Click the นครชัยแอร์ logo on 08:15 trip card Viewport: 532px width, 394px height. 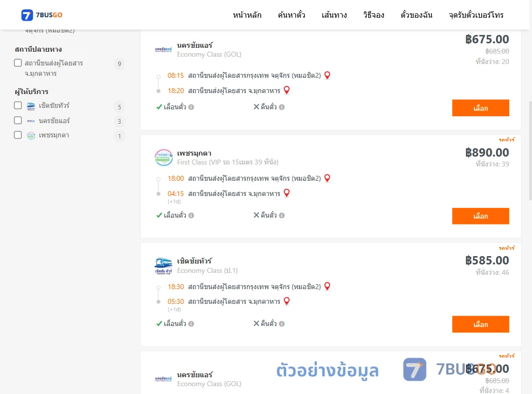click(x=164, y=50)
